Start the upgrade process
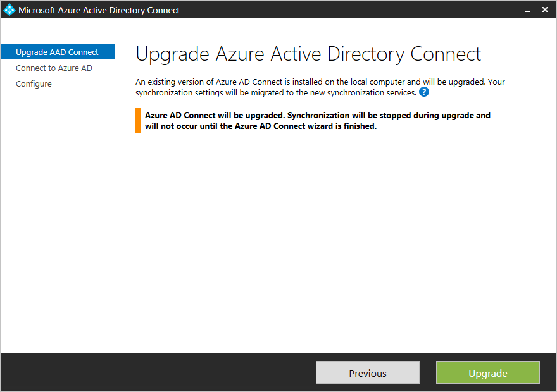 (x=487, y=372)
